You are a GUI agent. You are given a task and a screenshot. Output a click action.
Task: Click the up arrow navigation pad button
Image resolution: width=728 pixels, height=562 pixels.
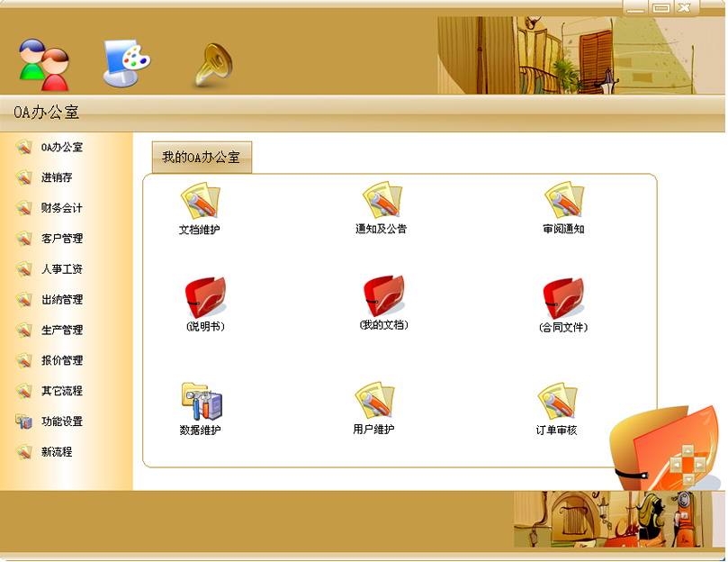pos(688,451)
